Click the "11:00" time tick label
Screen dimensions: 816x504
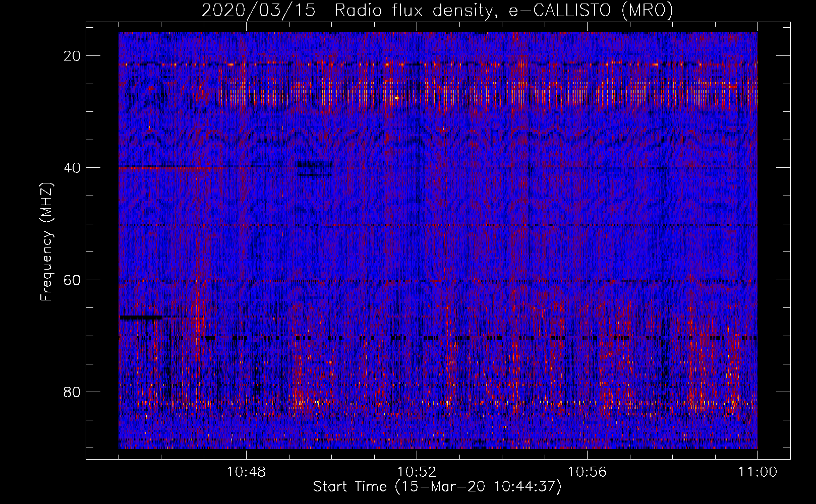(x=757, y=472)
